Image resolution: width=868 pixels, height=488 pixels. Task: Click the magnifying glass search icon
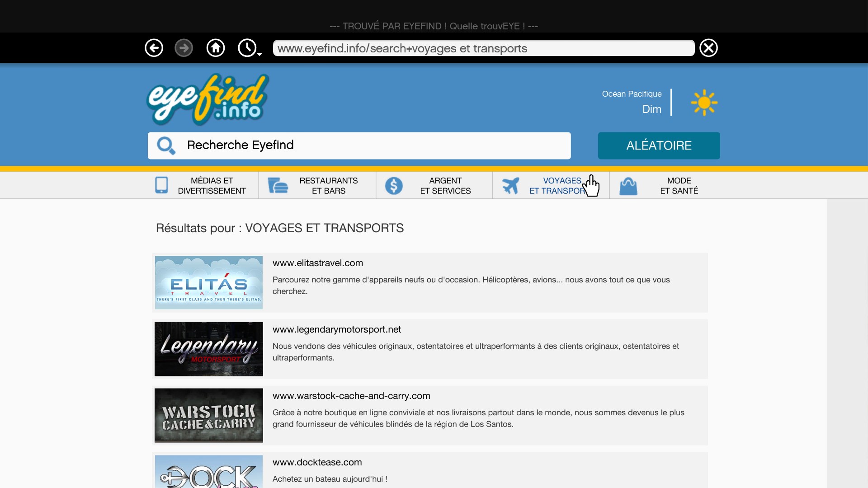point(166,145)
